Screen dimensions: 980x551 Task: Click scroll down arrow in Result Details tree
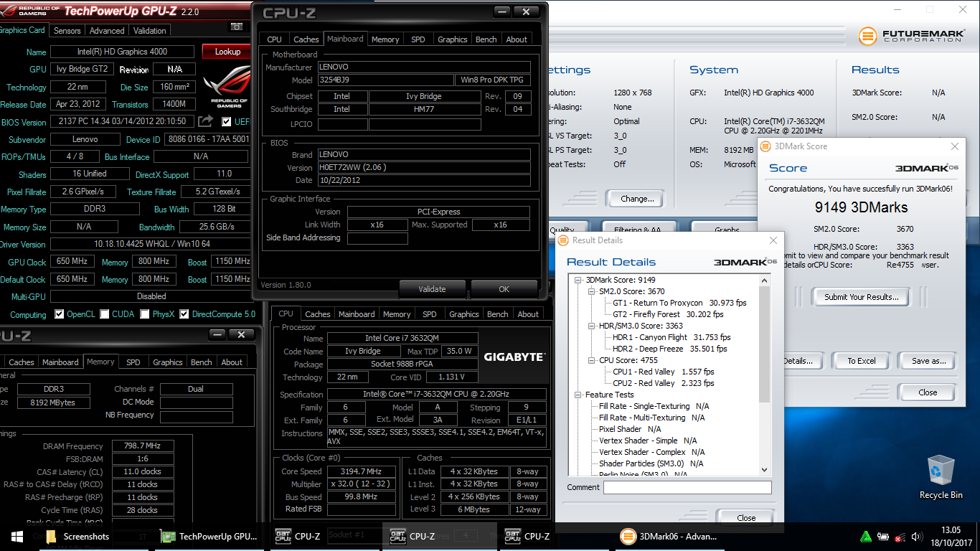click(x=765, y=469)
